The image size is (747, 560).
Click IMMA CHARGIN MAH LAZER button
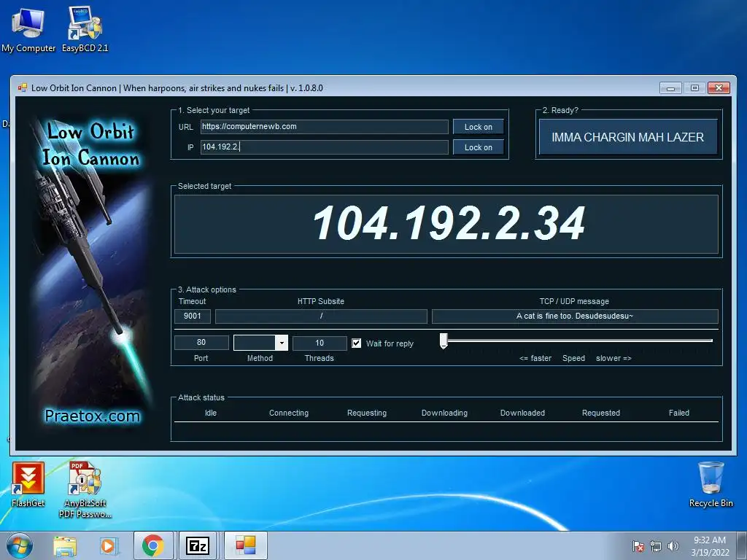coord(628,137)
